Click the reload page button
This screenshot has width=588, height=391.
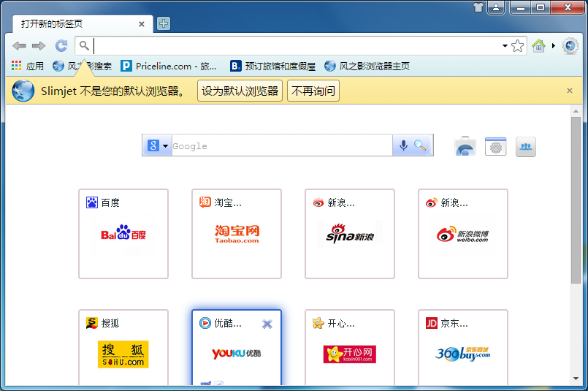61,46
